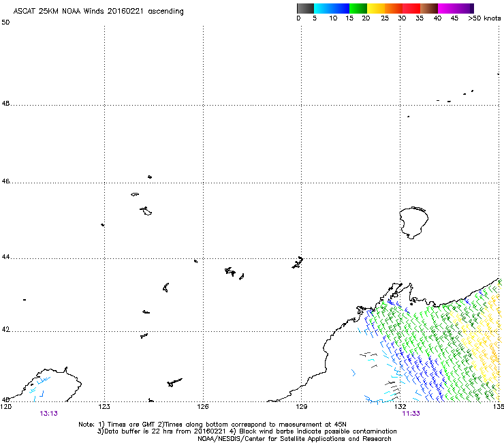Click the "44" latitude axis label
This screenshot has width=504, height=443.
[x=5, y=257]
